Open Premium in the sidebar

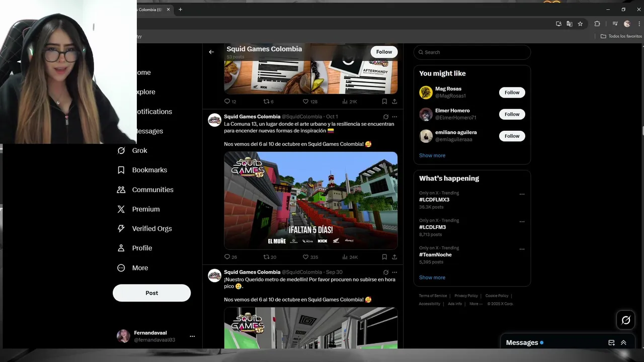[138, 209]
